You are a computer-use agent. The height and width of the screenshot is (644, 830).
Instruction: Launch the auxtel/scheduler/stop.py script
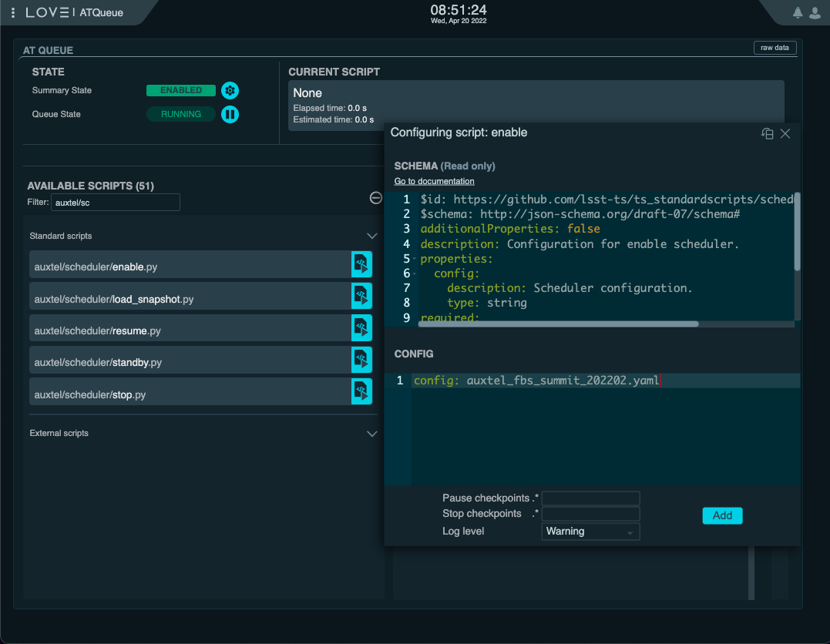click(x=361, y=391)
